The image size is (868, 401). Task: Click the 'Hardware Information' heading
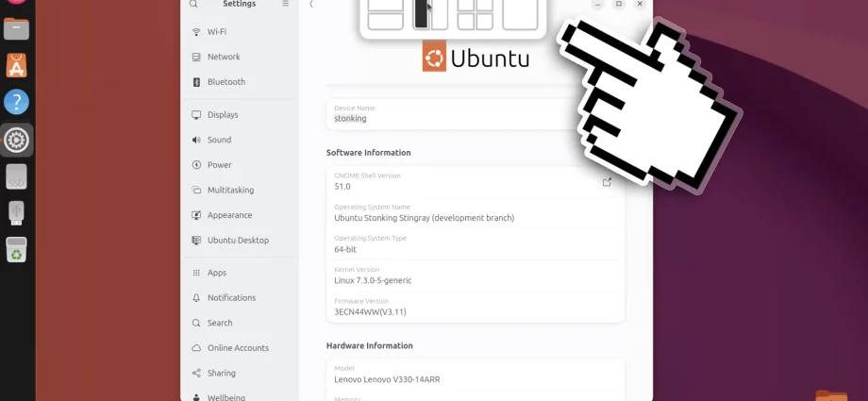[x=370, y=345]
